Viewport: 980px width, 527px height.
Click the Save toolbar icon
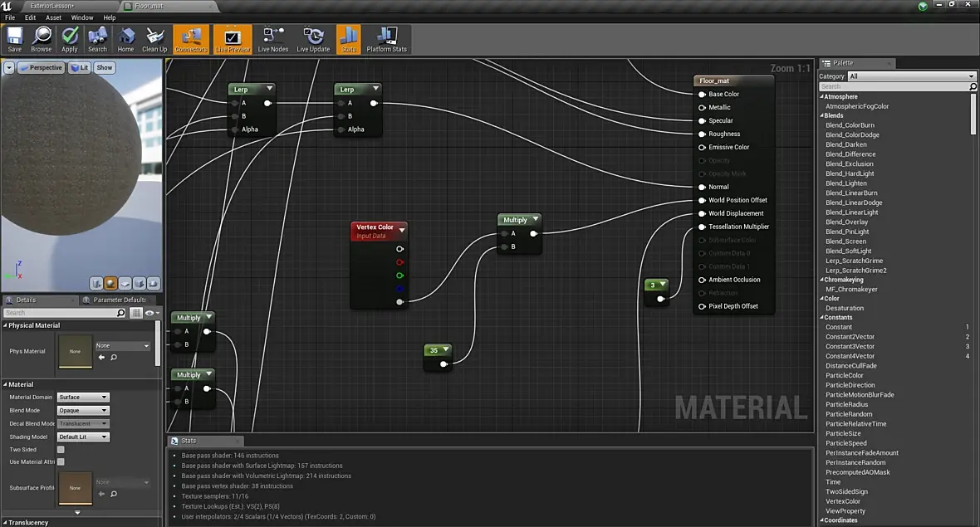tap(14, 38)
